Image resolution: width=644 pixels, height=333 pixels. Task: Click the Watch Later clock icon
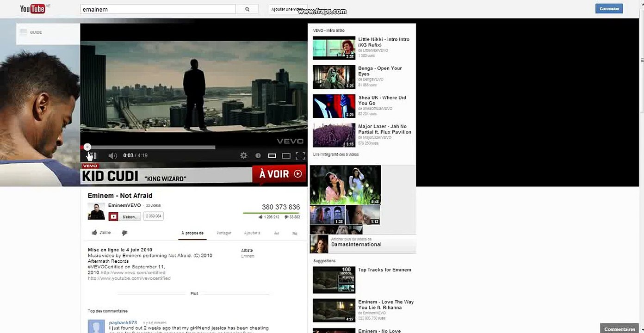point(258,156)
